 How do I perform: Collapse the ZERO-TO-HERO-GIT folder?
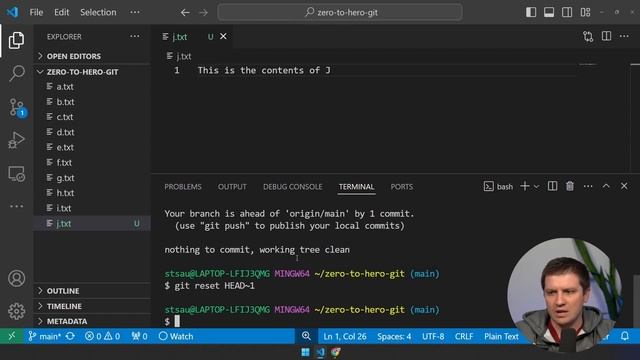click(x=92, y=71)
